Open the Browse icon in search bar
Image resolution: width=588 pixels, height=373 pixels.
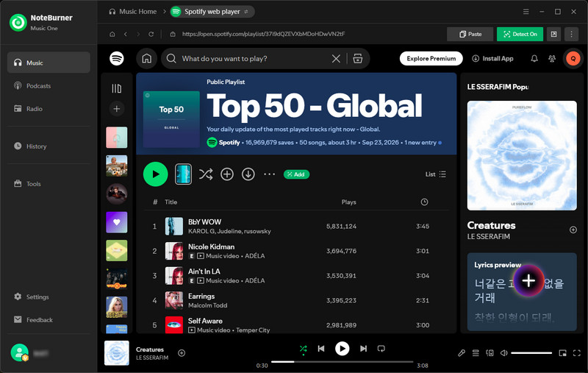[x=358, y=59]
